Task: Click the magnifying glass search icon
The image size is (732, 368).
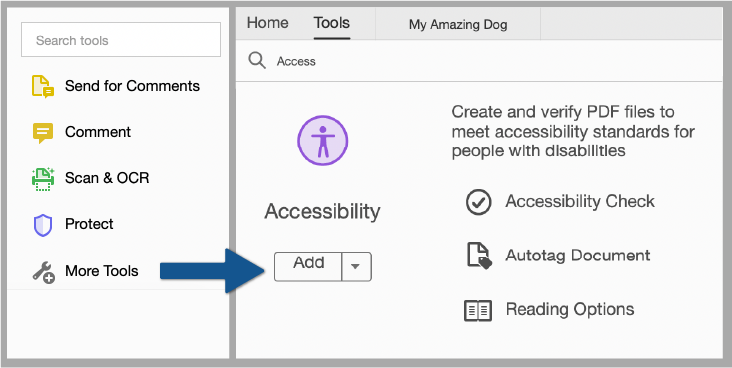Action: pyautogui.click(x=257, y=61)
